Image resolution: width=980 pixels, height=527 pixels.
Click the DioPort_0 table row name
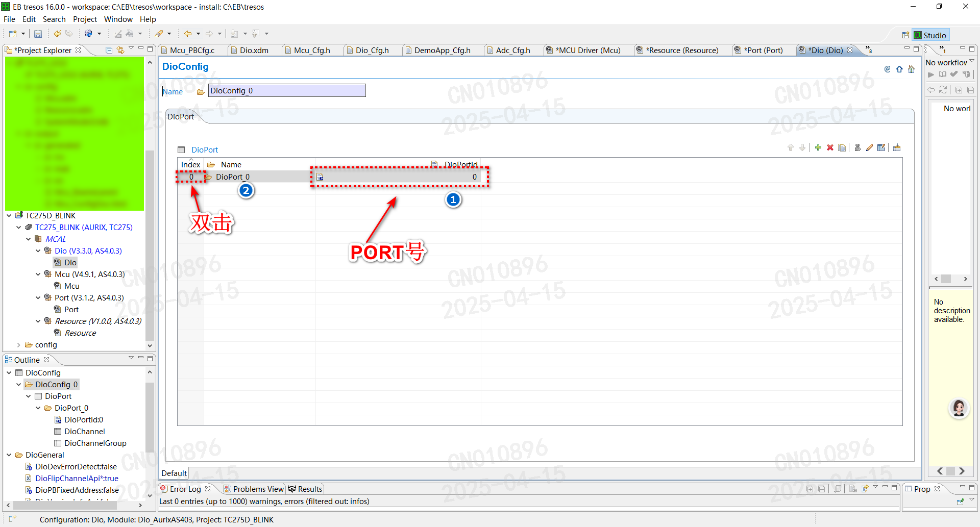click(x=233, y=177)
